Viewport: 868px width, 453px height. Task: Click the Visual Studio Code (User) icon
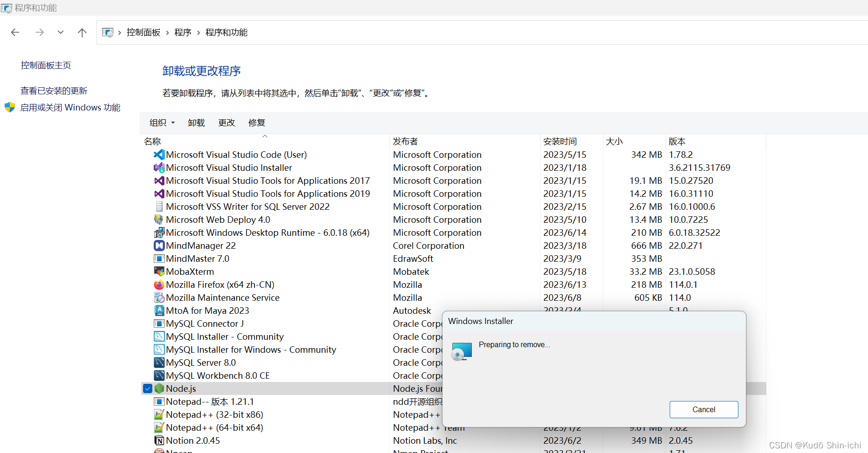click(x=159, y=155)
